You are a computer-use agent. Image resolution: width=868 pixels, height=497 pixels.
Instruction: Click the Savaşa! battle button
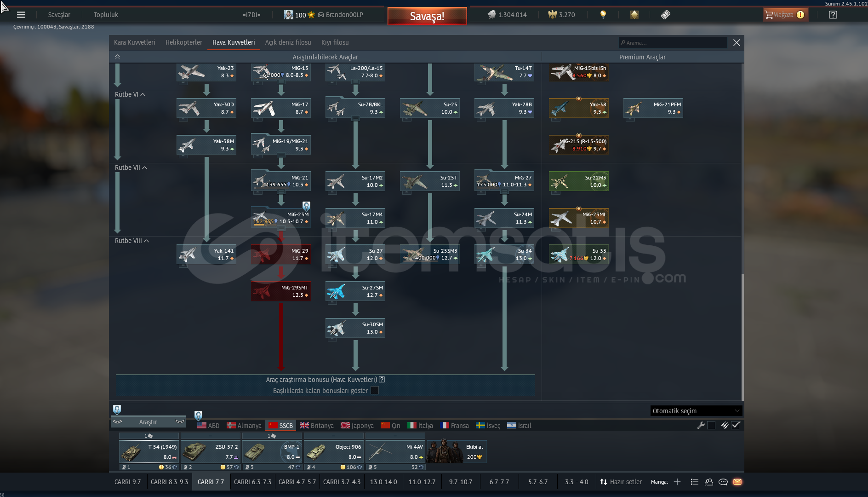tap(427, 16)
